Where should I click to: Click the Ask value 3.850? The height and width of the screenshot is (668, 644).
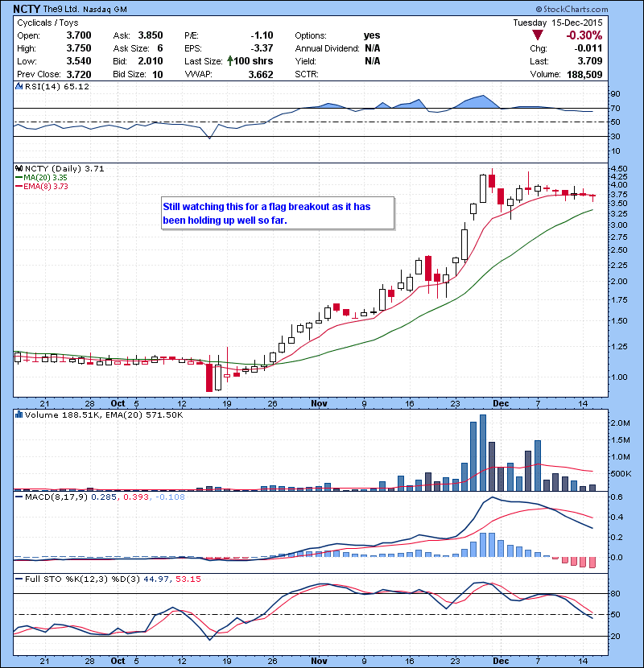[x=151, y=35]
